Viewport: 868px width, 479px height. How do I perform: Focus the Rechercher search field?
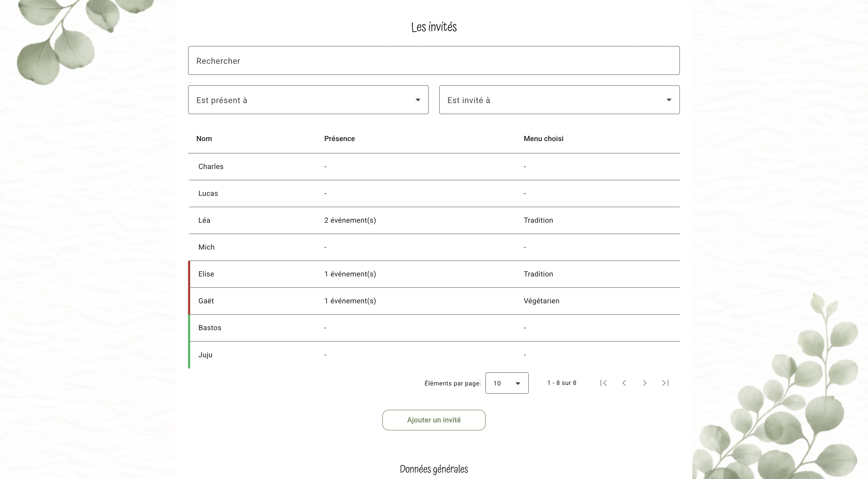[x=434, y=61]
